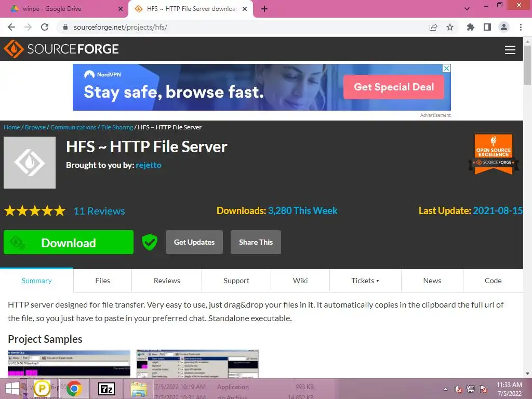Screen dimensions: 532x399
Task: Click the Home breadcrumb link
Action: tap(12, 127)
